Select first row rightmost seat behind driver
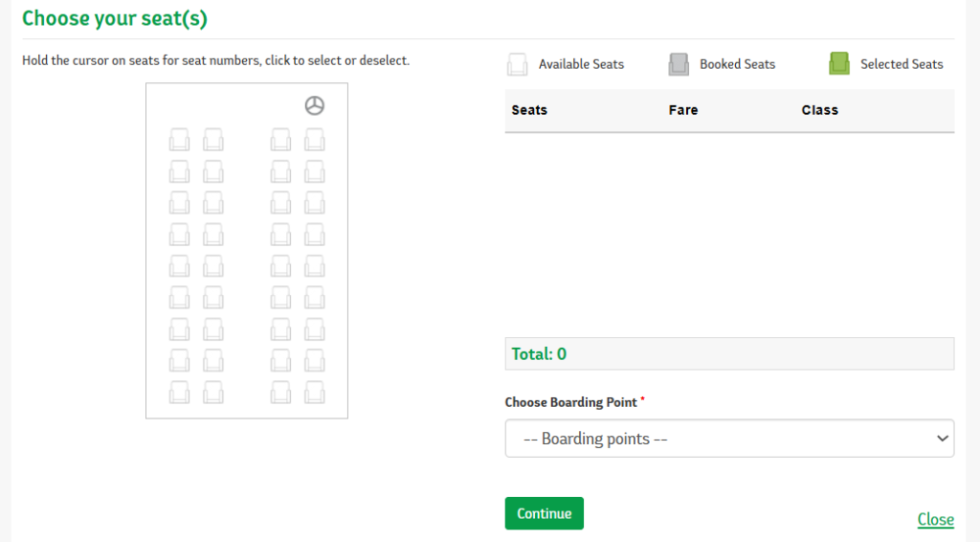The image size is (980, 542). [x=314, y=140]
